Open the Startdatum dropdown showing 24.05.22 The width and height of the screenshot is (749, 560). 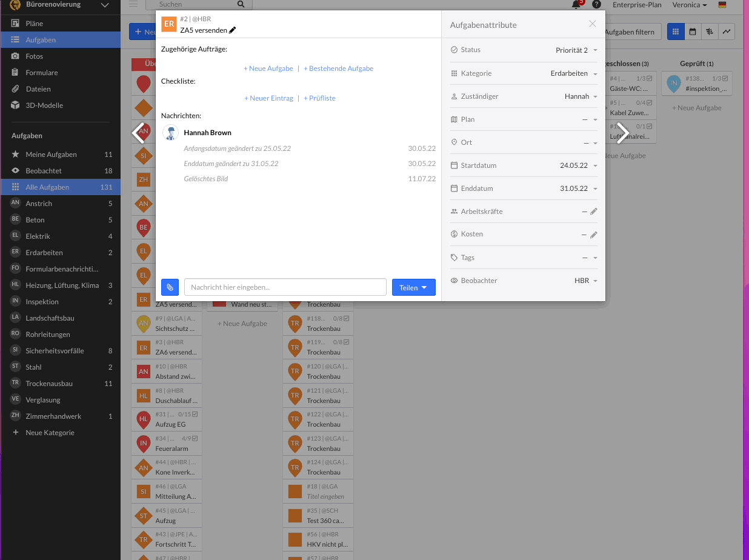pyautogui.click(x=578, y=165)
